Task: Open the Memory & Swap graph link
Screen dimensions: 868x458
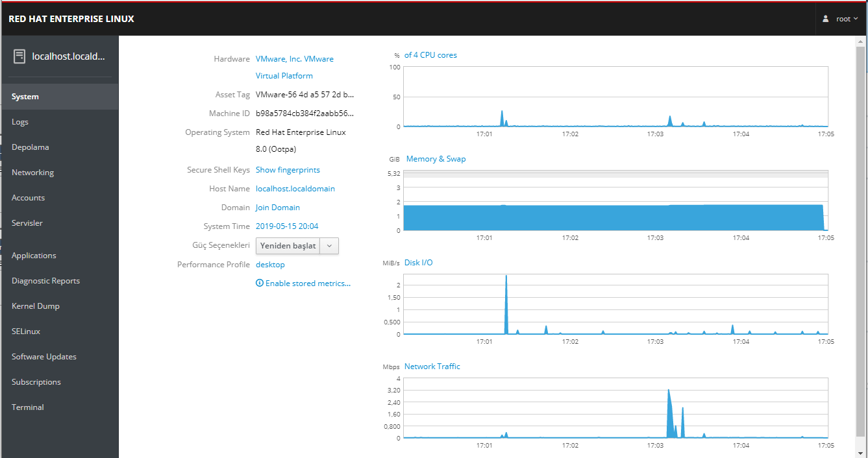Action: coord(436,159)
